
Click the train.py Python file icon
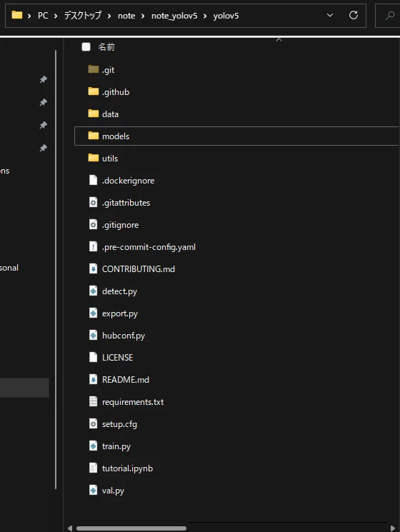coord(94,446)
